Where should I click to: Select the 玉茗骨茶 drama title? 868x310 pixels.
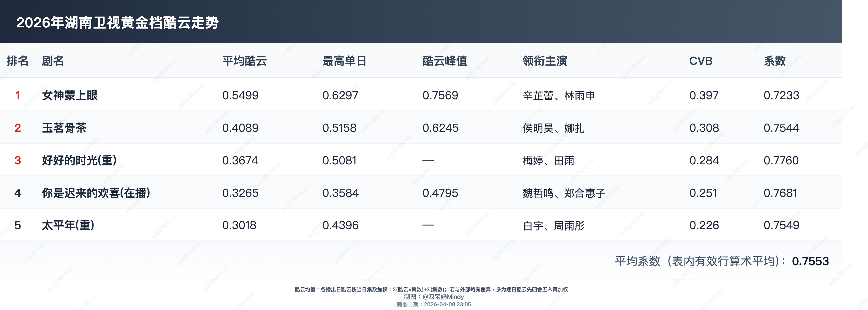click(64, 128)
